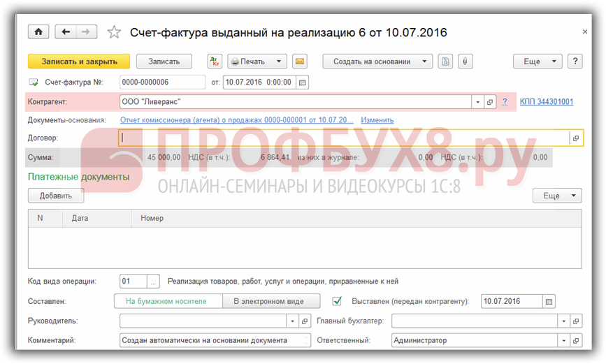The height and width of the screenshot is (364, 606).
Task: Click the document posted status icon
Action: pyautogui.click(x=34, y=82)
